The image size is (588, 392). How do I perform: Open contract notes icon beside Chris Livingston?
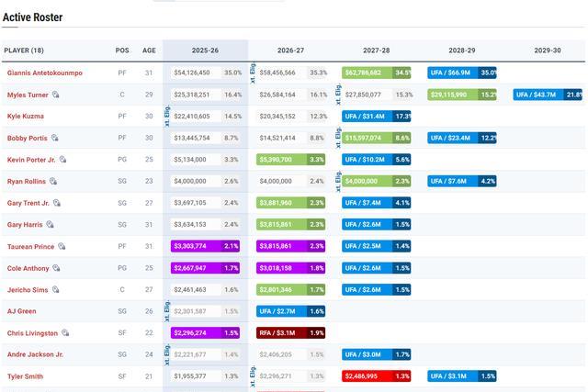tap(65, 333)
